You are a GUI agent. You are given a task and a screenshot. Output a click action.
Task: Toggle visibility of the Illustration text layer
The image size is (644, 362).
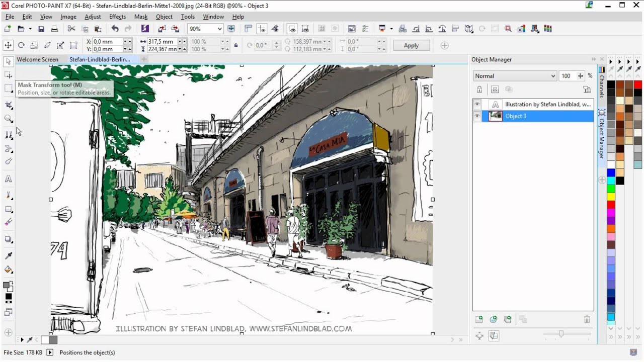(477, 105)
